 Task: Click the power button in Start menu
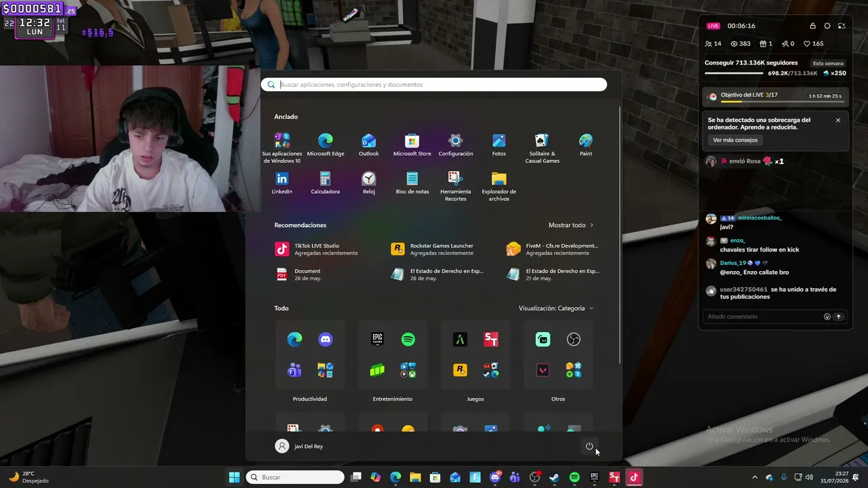coord(589,446)
